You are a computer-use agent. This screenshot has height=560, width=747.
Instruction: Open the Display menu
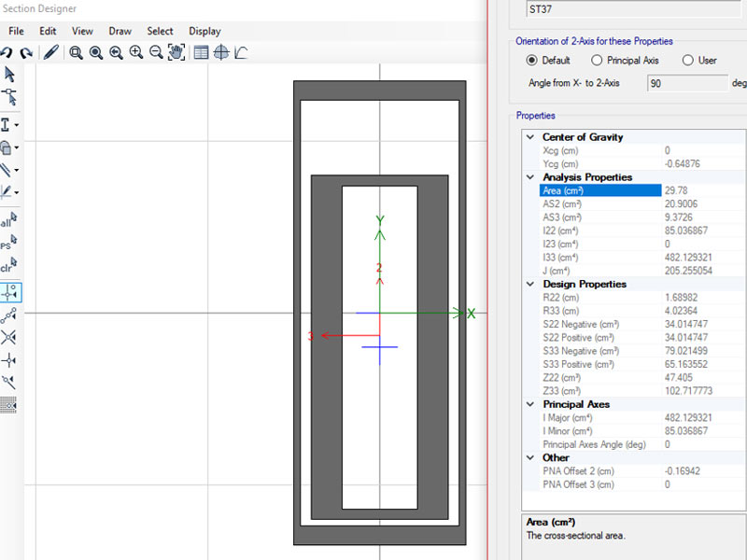(x=204, y=31)
